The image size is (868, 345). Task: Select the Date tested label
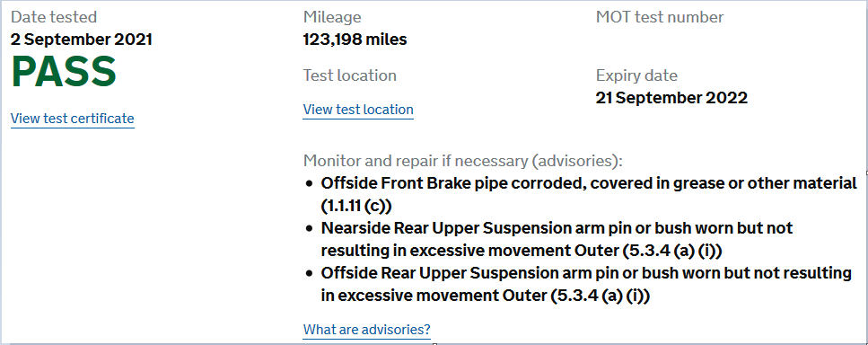click(54, 17)
